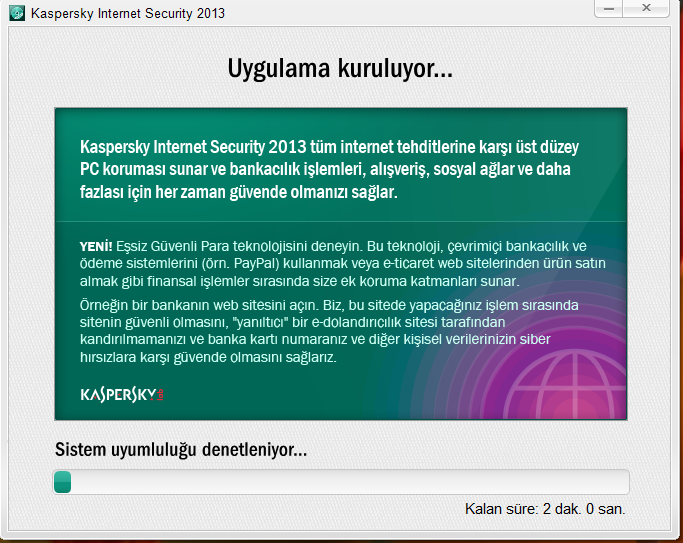Screen dimensions: 683x543
Task: Minimize the Kaspersky installer window
Action: tap(609, 8)
